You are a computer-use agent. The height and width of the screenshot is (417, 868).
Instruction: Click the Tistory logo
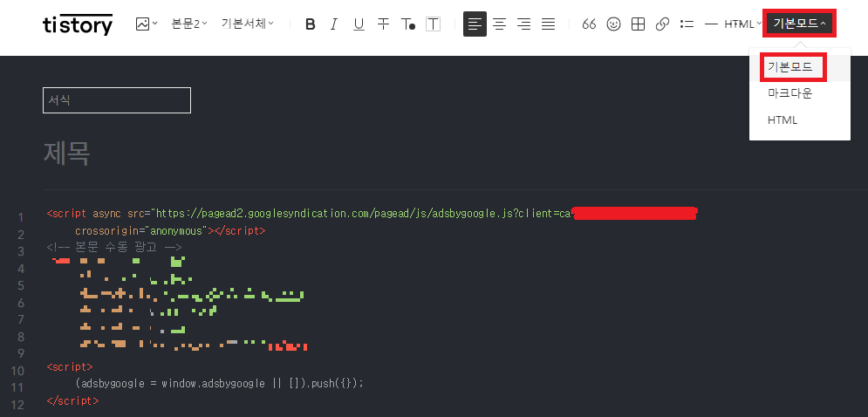[78, 24]
